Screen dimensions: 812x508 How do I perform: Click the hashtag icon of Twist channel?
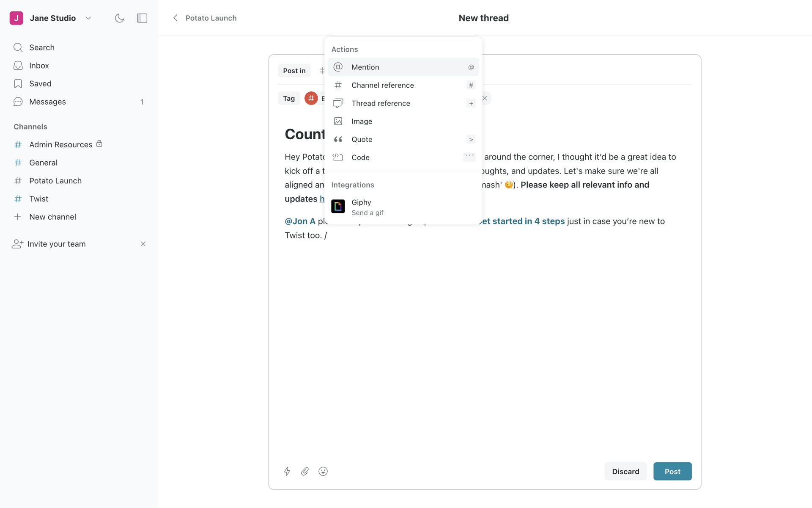point(18,199)
